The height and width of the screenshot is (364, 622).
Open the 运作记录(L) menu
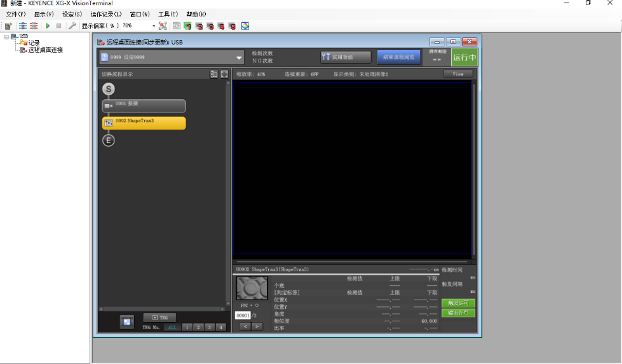tap(106, 14)
